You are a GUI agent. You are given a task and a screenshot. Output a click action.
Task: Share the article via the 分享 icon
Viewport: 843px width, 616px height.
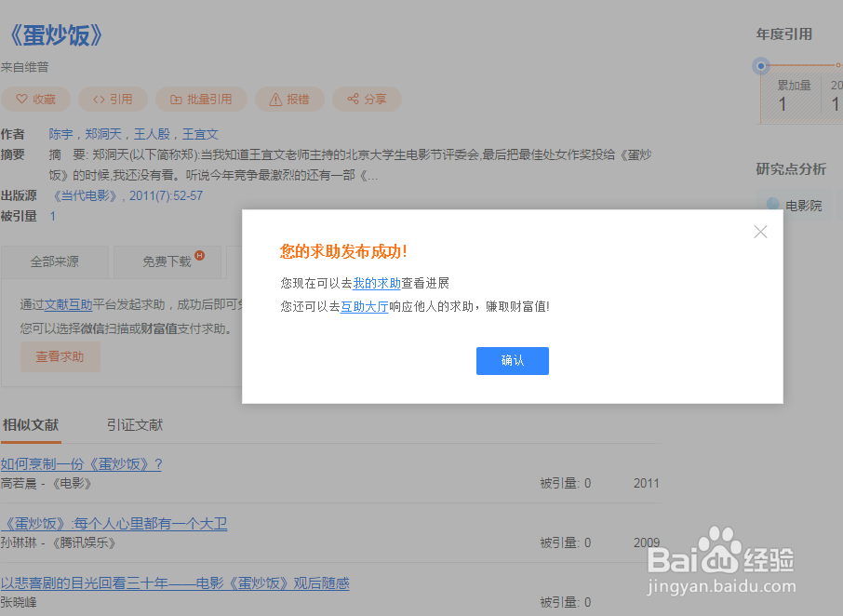click(352, 99)
